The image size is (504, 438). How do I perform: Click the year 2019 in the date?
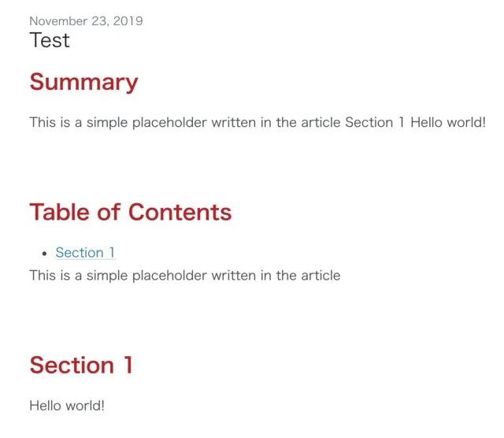[x=128, y=21]
